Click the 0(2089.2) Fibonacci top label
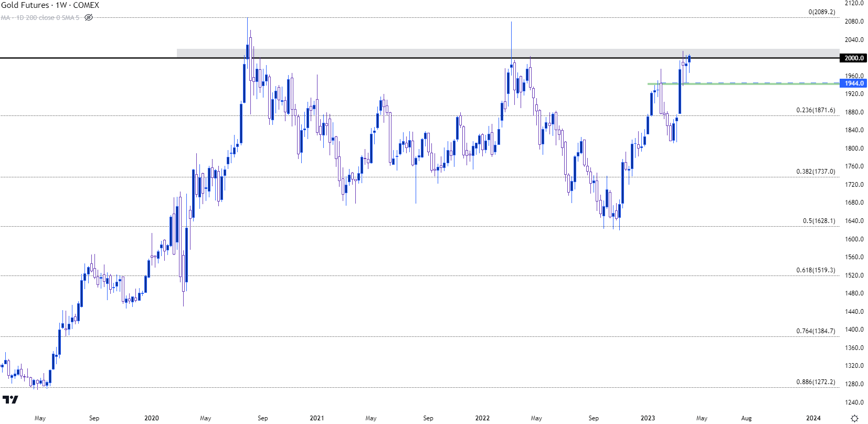This screenshot has width=868, height=424. [821, 12]
